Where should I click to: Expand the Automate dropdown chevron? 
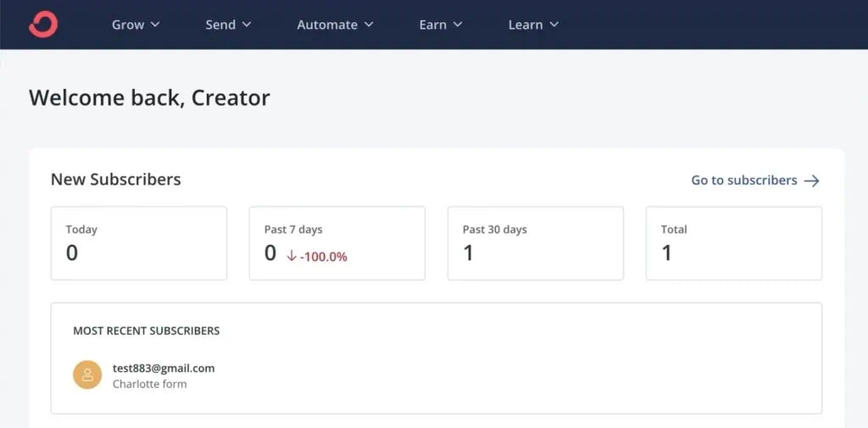[369, 25]
